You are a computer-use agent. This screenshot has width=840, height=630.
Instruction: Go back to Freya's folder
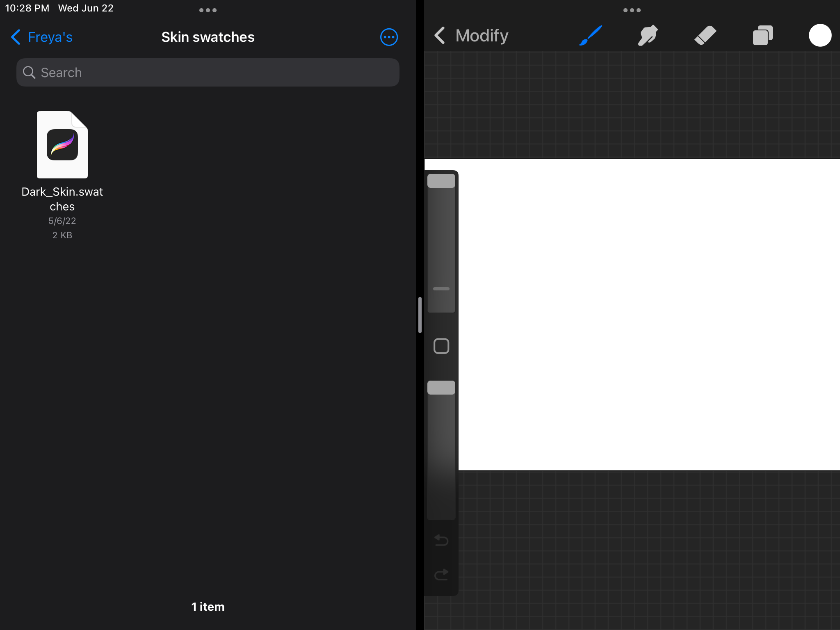(42, 37)
